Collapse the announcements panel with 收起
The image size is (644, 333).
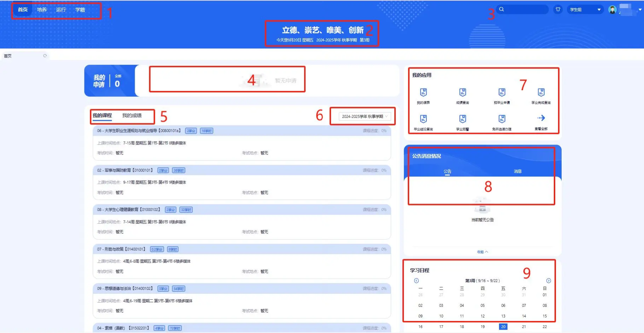pyautogui.click(x=482, y=252)
